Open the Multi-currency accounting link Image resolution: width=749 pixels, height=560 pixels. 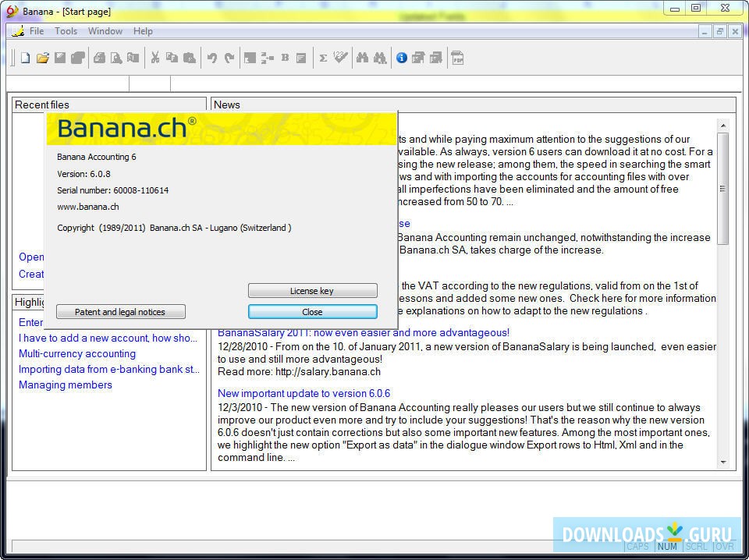click(77, 354)
